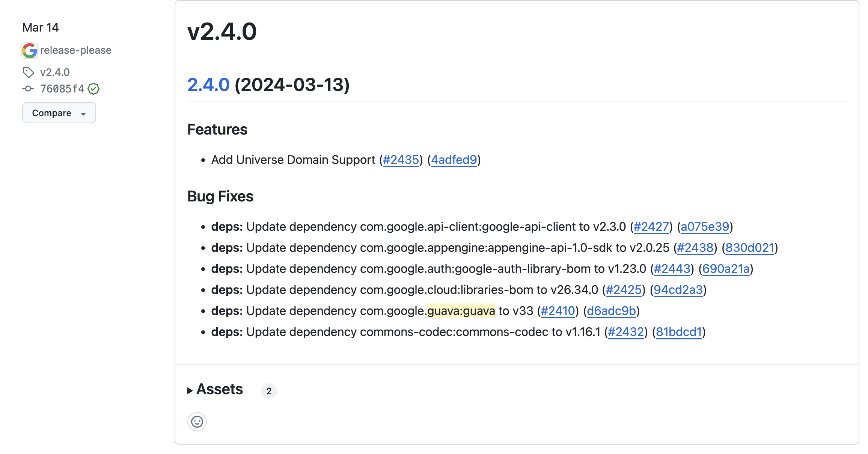Click the google-auth-library-bom dependency text
Screen dimensions: 868x454
[x=523, y=269]
